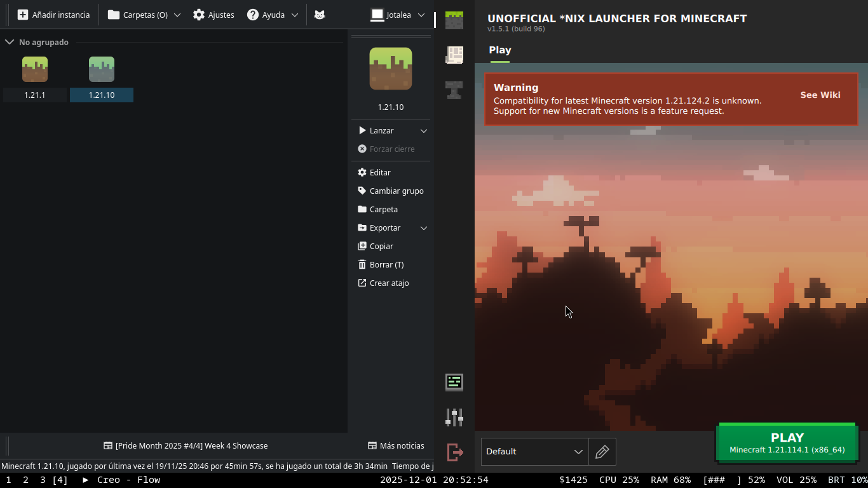Click the VOL 25% indicator
This screenshot has height=488, width=868.
(x=796, y=480)
